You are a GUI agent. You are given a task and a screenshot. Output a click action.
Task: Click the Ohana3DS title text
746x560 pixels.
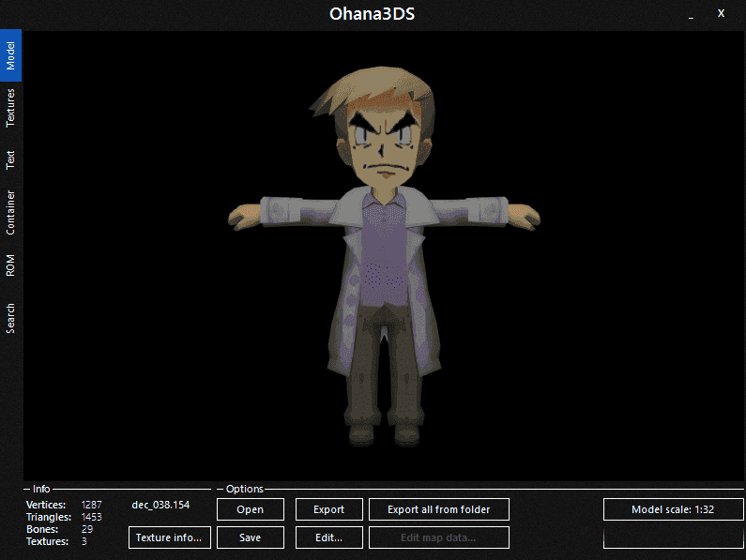(x=372, y=14)
